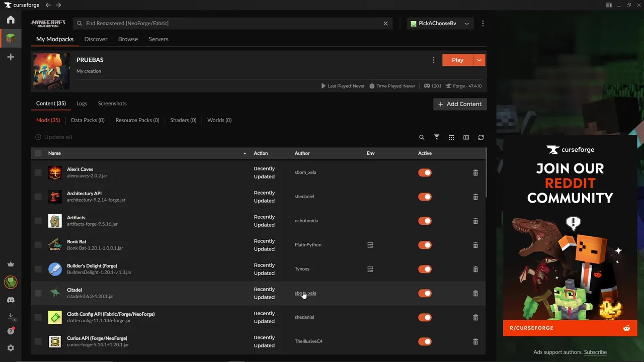Open the Logs tab

click(82, 104)
